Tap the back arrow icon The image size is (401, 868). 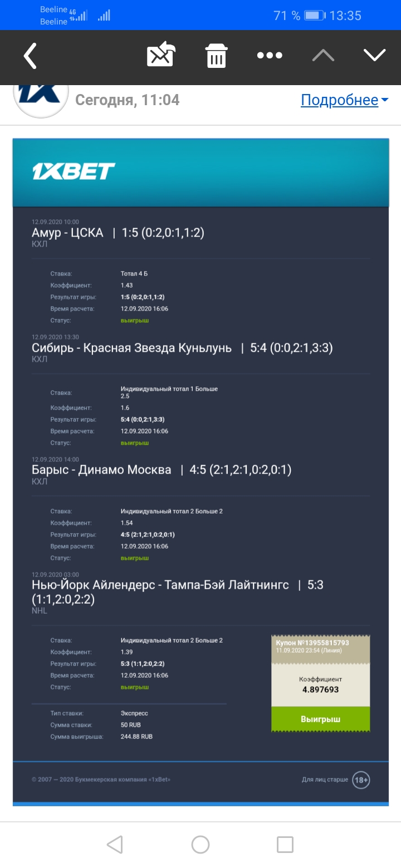coord(31,56)
